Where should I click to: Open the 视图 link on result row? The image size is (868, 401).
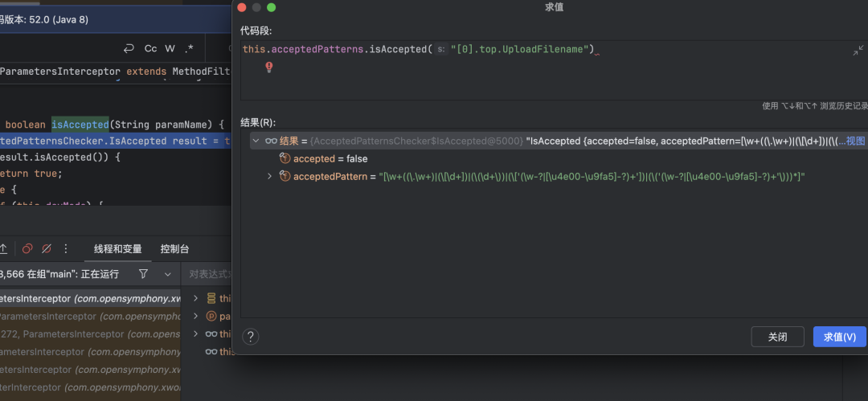854,141
